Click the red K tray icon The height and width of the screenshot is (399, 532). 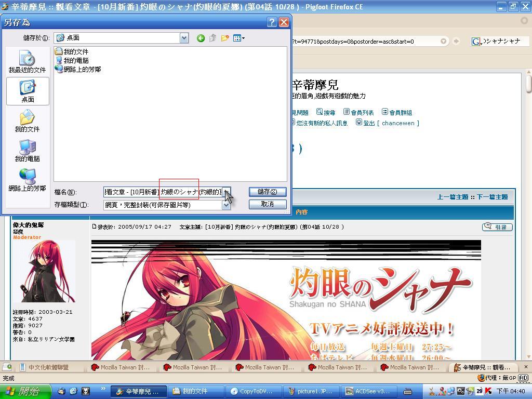click(x=488, y=391)
